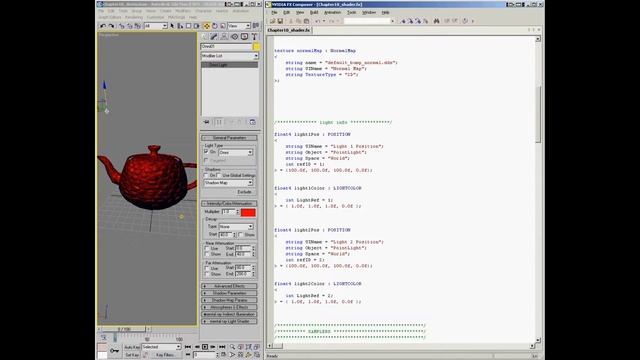The height and width of the screenshot is (360, 640).
Task: Activate the Select and Move tool
Action: coord(207,26)
